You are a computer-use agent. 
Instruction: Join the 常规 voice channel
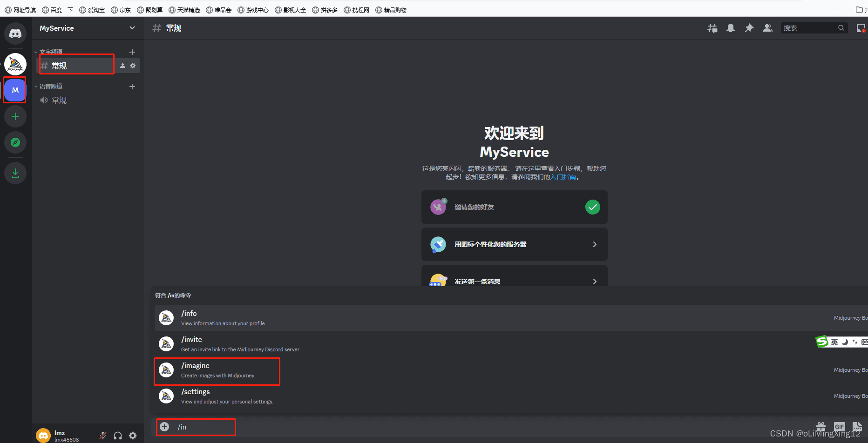point(88,100)
